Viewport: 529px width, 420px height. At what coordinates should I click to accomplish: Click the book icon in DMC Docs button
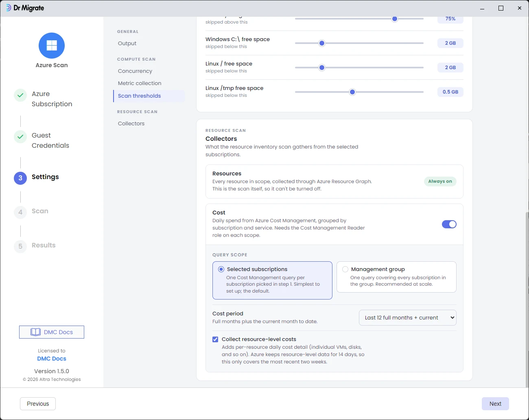tap(35, 332)
